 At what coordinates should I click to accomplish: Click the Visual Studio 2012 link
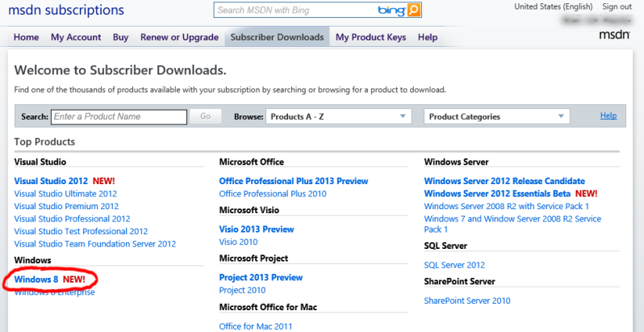51,181
